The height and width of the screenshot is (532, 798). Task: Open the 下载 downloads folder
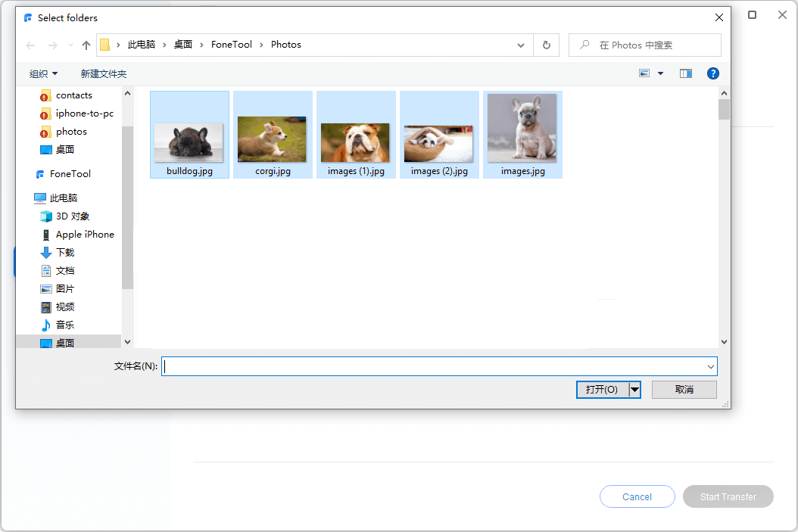[x=65, y=253]
